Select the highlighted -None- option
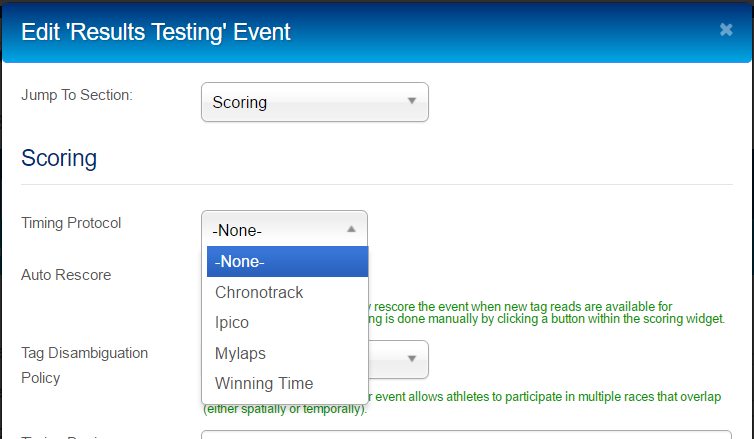Image resolution: width=754 pixels, height=439 pixels. pos(287,262)
